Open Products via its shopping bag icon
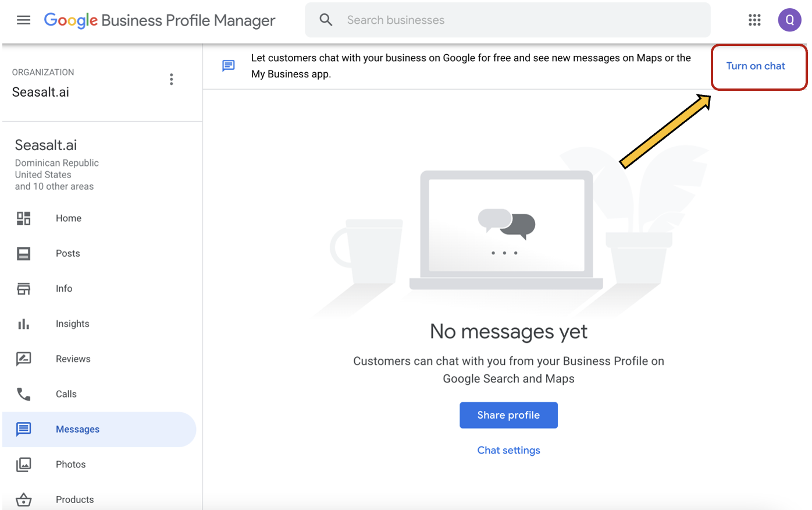The image size is (812, 510). click(23, 500)
